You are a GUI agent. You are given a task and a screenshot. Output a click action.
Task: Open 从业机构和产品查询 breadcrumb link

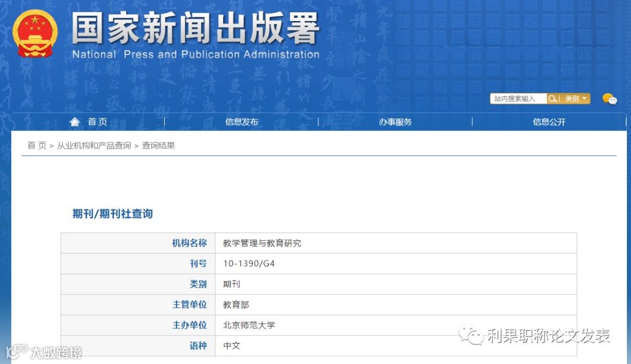click(93, 145)
